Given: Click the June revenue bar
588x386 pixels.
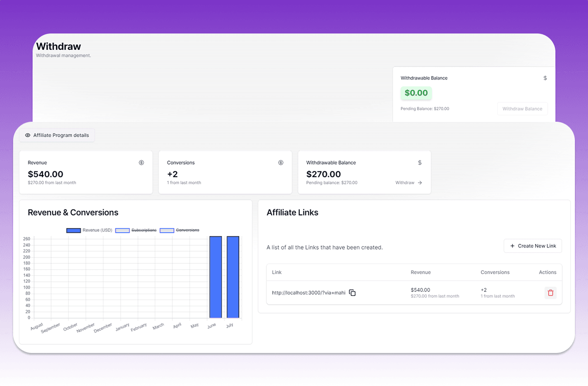Looking at the screenshot, I should [215, 277].
